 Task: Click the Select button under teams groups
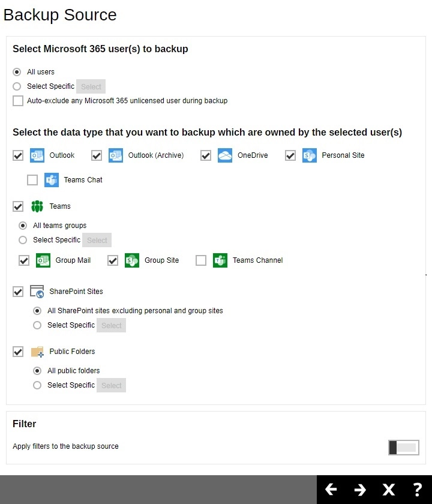(x=97, y=239)
